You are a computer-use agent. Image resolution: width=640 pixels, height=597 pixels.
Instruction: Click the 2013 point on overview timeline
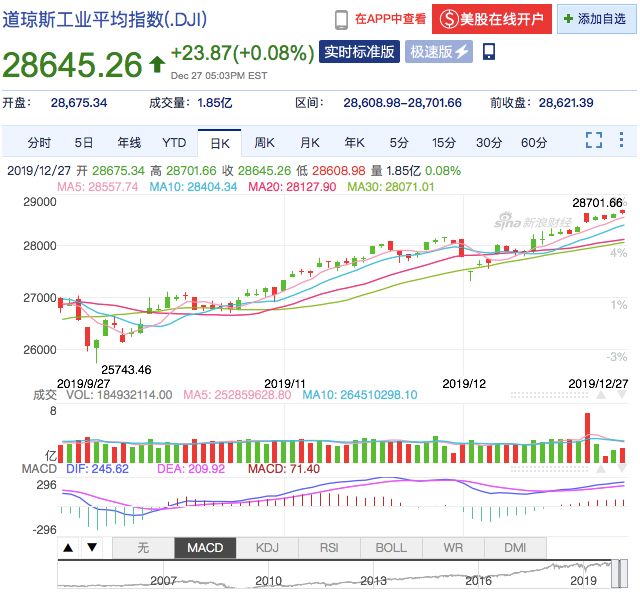point(373,579)
